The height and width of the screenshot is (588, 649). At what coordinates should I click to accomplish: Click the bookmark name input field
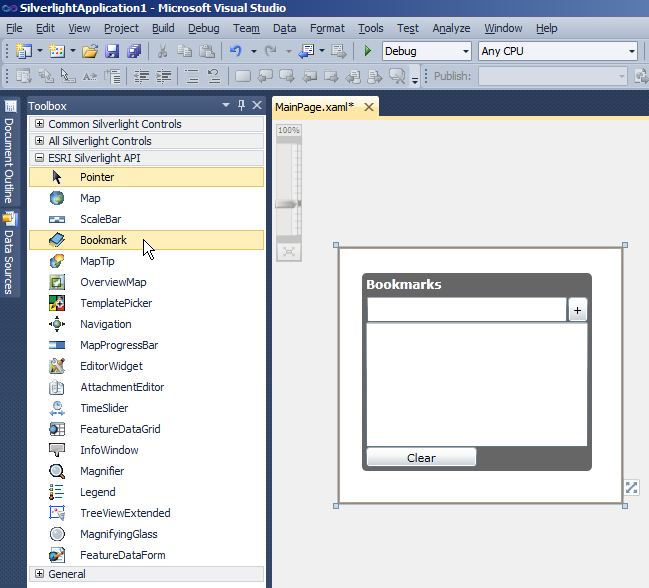pyautogui.click(x=466, y=310)
